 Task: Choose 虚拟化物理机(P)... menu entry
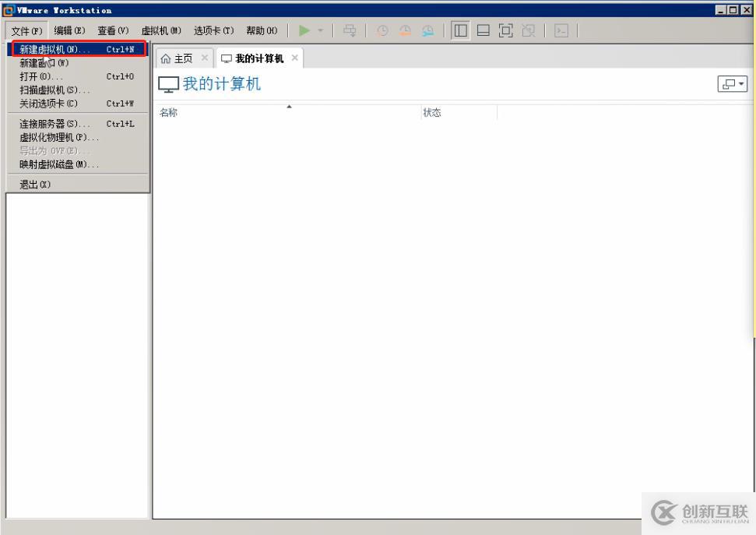click(78, 137)
